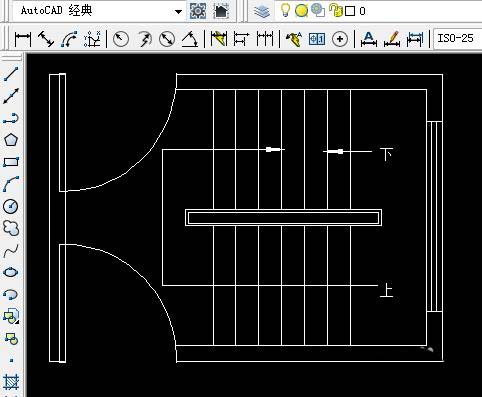This screenshot has width=482, height=397.
Task: Select the Baseline dimension tool
Action: pos(241,39)
